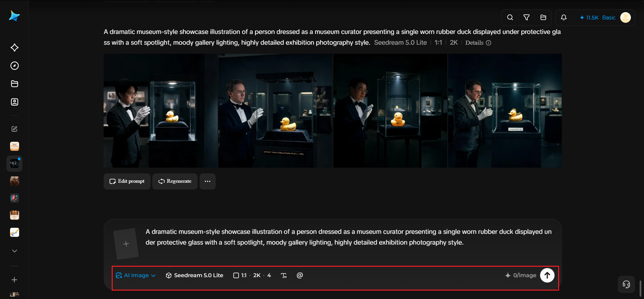Submit the prompt with the arrow button

point(547,275)
